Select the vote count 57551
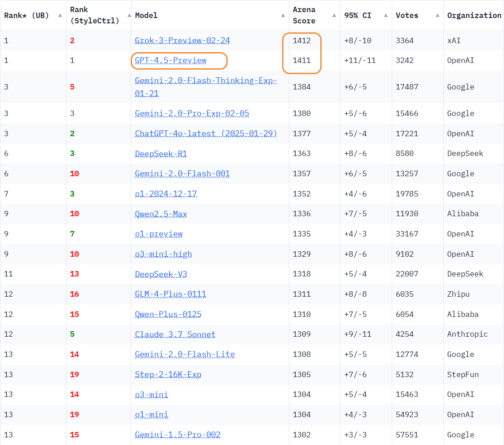The width and height of the screenshot is (504, 445). tap(407, 435)
